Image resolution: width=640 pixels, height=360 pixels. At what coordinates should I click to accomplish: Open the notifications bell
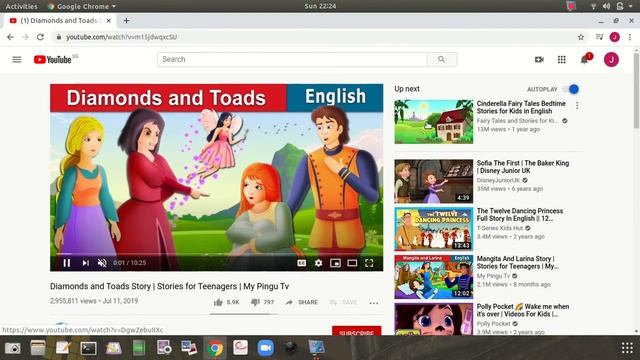click(584, 60)
